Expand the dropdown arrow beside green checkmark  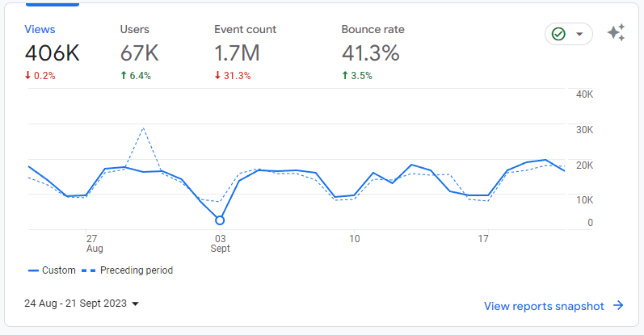tap(579, 34)
